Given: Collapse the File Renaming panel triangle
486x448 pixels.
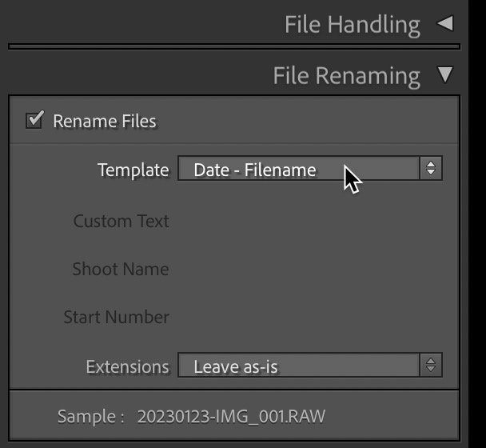Looking at the screenshot, I should [445, 74].
